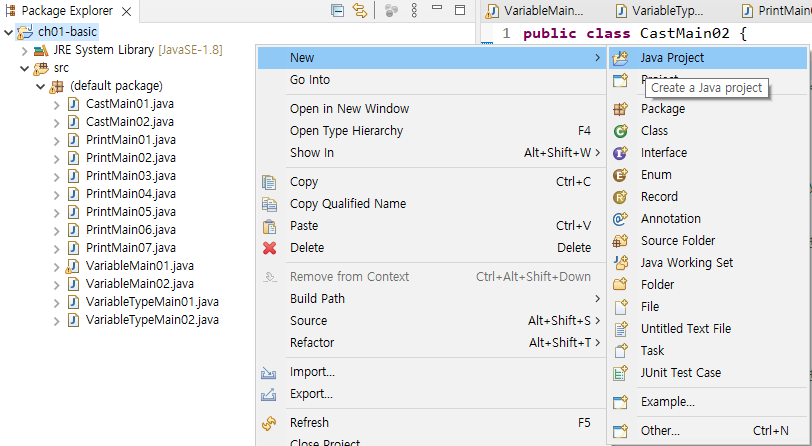Open the Source submenu

(430, 321)
